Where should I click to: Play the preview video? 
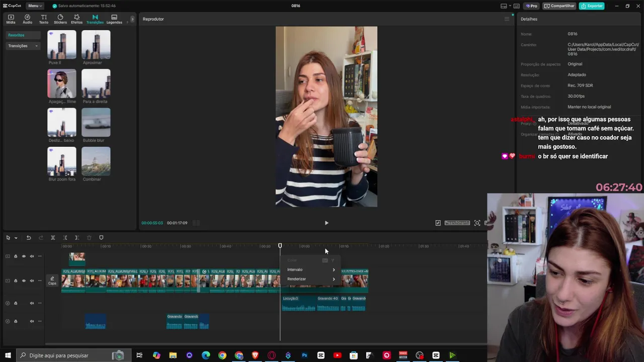[x=326, y=223]
